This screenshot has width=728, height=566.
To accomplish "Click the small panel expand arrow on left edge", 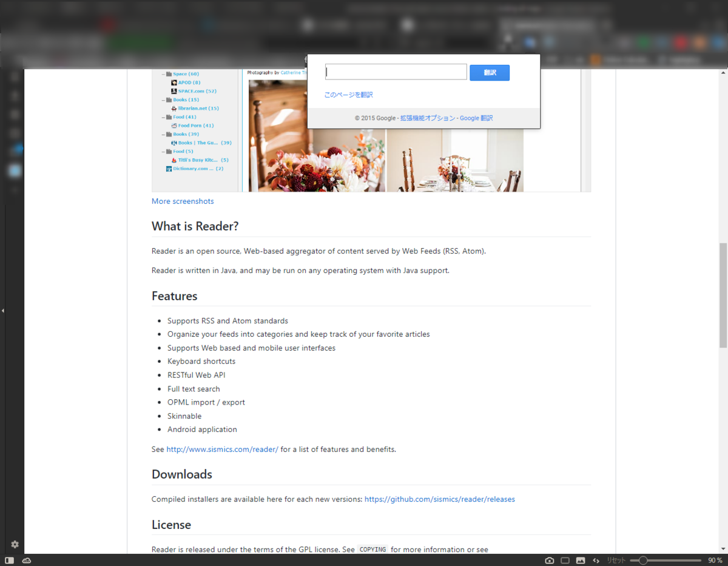I will point(2,311).
